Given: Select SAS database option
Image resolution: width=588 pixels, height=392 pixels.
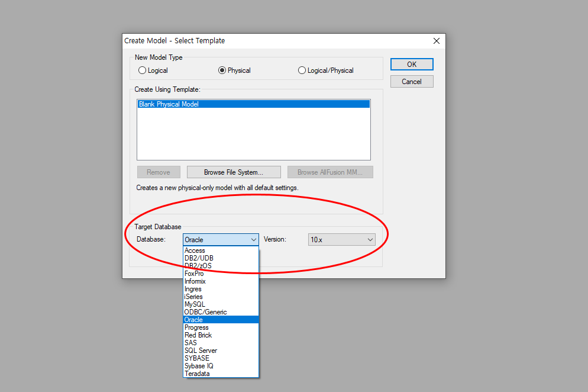Looking at the screenshot, I should [x=221, y=343].
